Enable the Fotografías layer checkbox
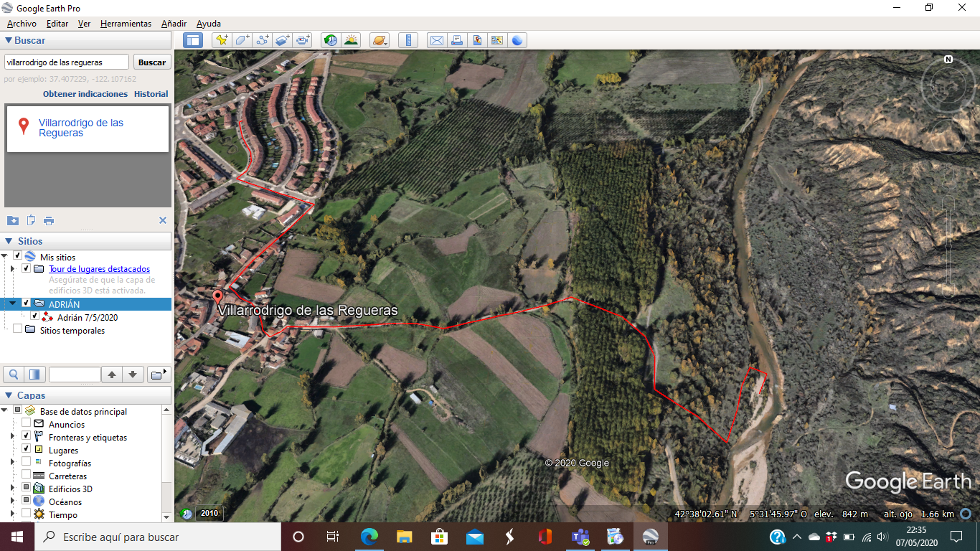Image resolution: width=980 pixels, height=551 pixels. 27,462
